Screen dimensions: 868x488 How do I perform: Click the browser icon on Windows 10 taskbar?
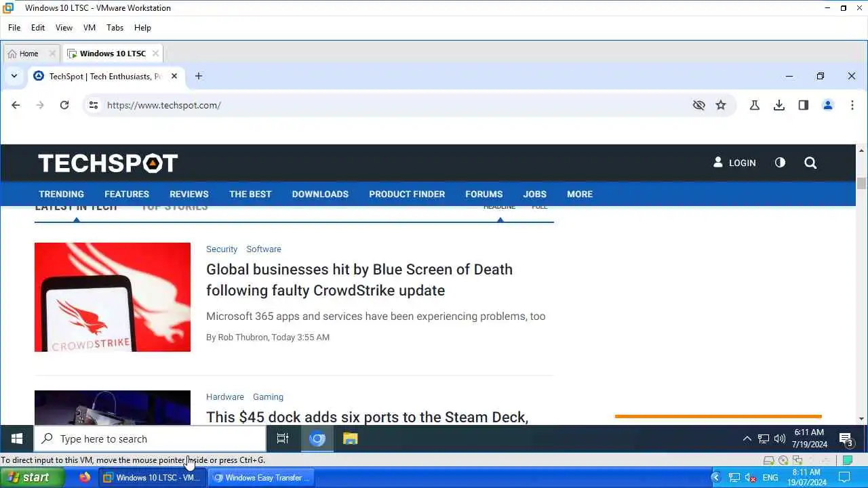pos(317,439)
